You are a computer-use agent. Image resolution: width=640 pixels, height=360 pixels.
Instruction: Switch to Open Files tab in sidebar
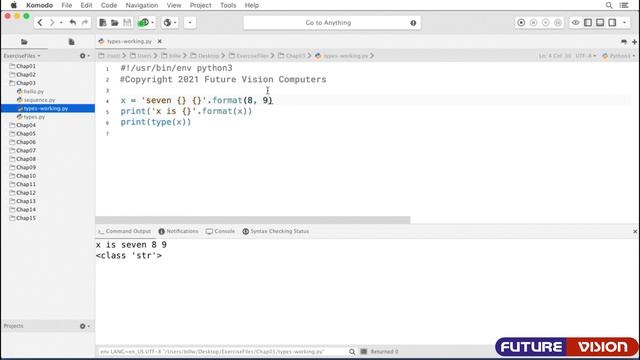(71, 42)
